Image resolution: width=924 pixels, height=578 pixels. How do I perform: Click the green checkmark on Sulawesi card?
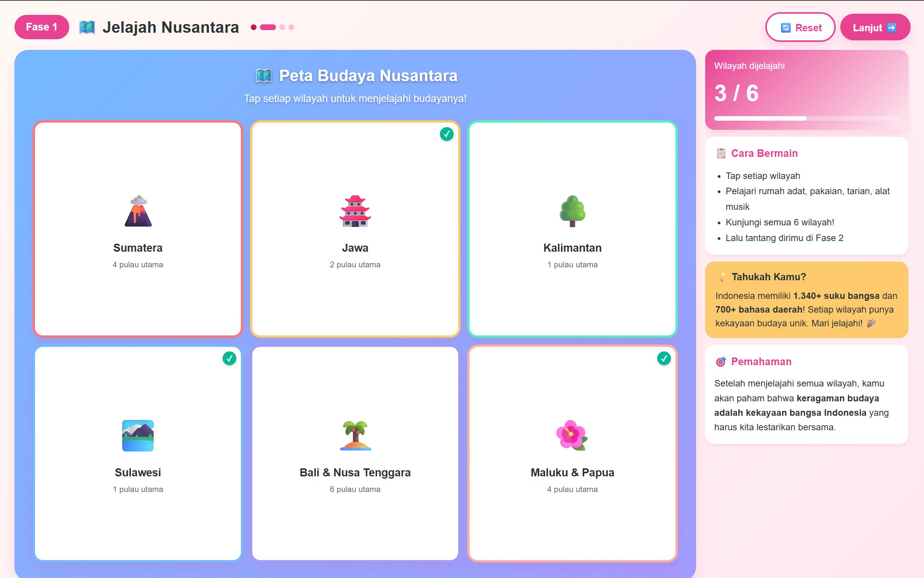(229, 358)
